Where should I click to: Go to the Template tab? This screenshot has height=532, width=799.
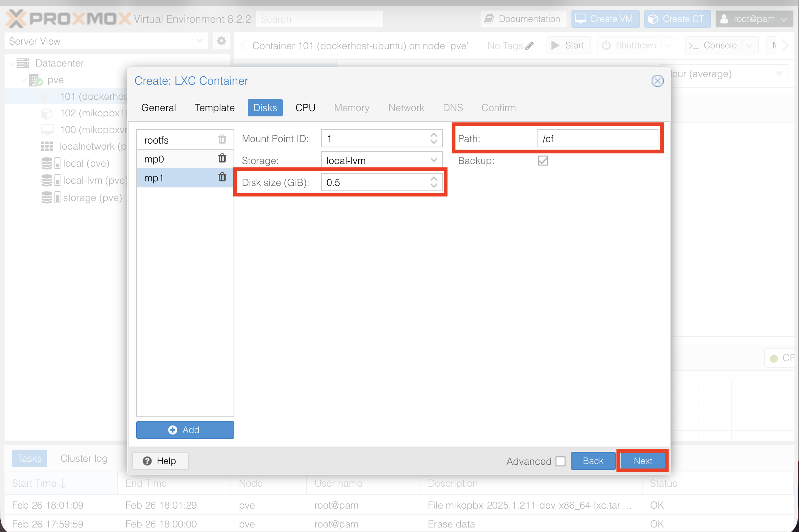click(215, 108)
